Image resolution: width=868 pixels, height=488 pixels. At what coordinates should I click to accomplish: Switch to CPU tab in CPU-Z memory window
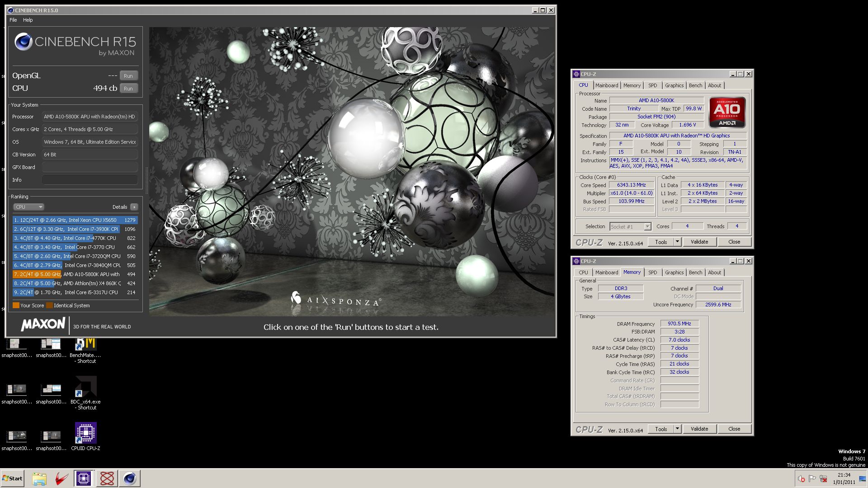[583, 272]
